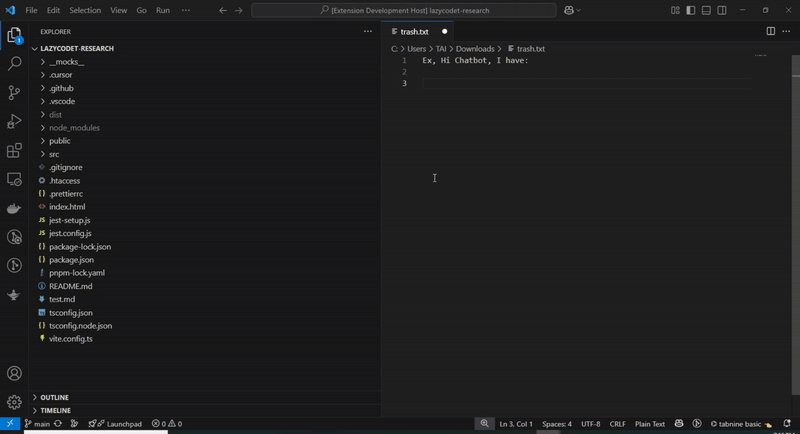The width and height of the screenshot is (800, 434).
Task: Open the Run and Debug view icon
Action: [14, 121]
